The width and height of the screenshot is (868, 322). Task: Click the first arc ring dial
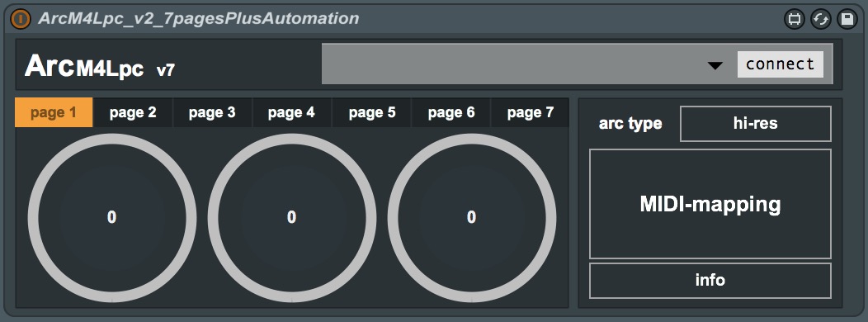pyautogui.click(x=112, y=217)
